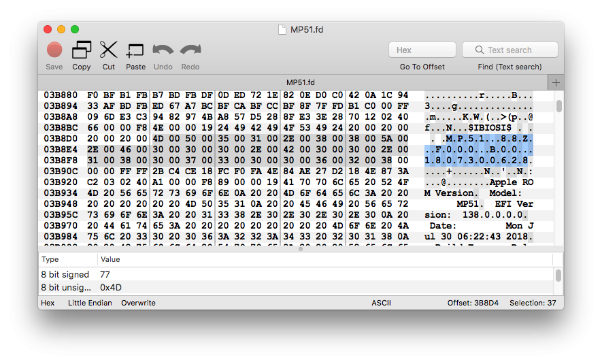Toggle Overwrite mode in status bar
The height and width of the screenshot is (364, 602).
[138, 303]
